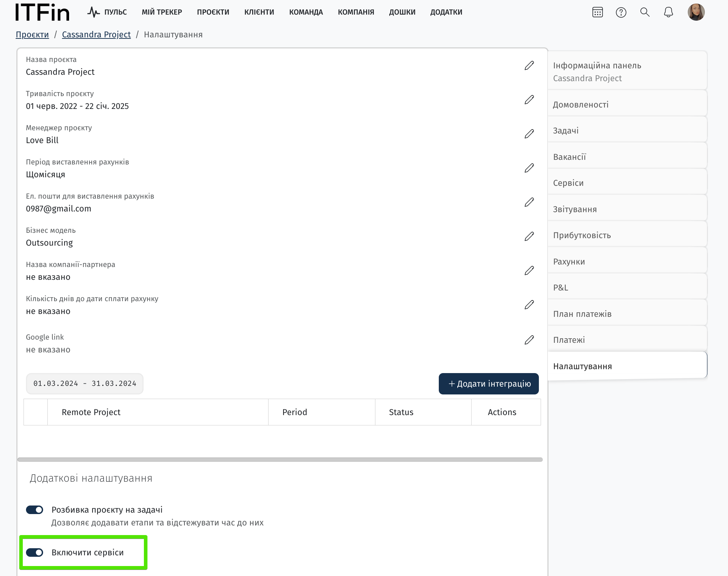Open the help question mark icon
This screenshot has height=576, width=728.
pyautogui.click(x=621, y=12)
